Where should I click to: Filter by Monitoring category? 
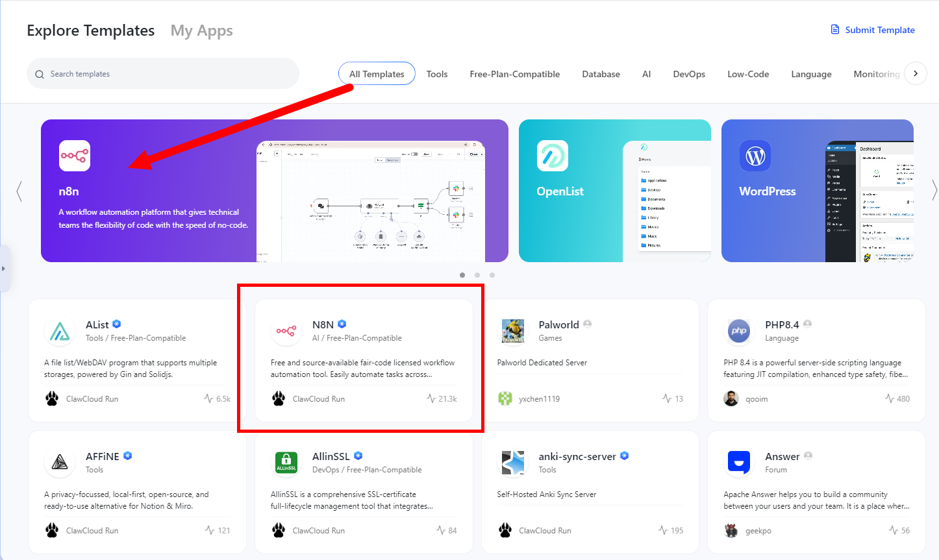click(877, 74)
